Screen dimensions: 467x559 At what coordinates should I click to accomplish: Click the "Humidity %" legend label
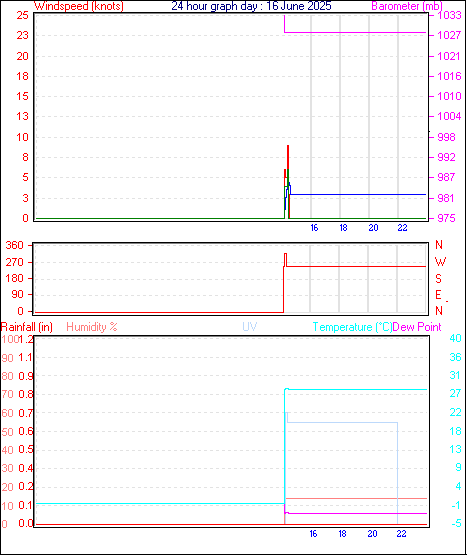[92, 327]
